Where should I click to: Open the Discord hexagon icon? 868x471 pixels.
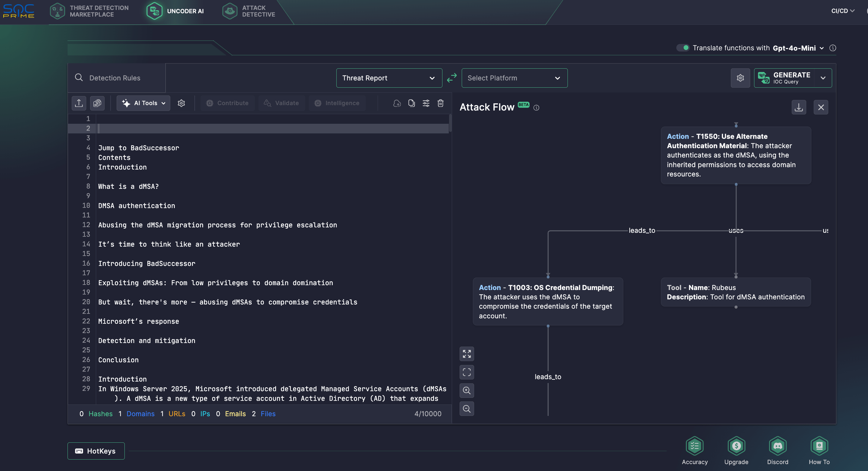pos(778,446)
